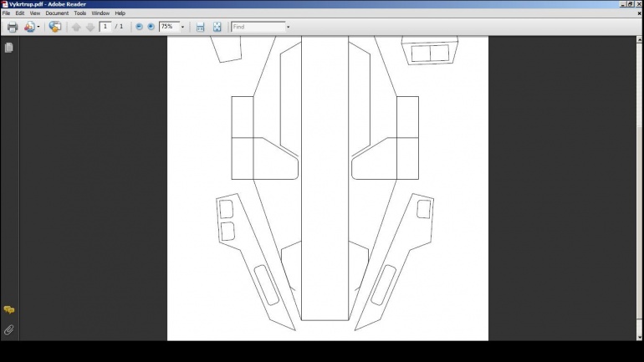The width and height of the screenshot is (644, 362).
Task: Minimize the Adobe Reader window
Action: [x=622, y=4]
